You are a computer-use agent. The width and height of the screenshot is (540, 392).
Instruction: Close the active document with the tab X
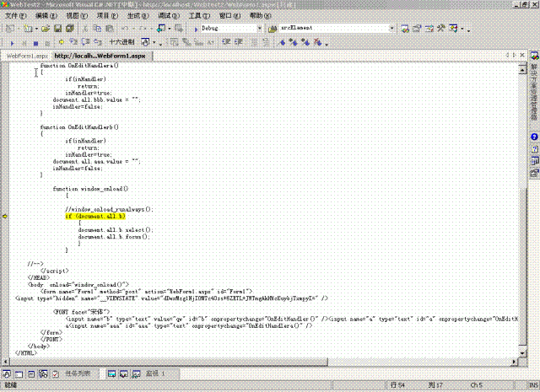pos(522,55)
